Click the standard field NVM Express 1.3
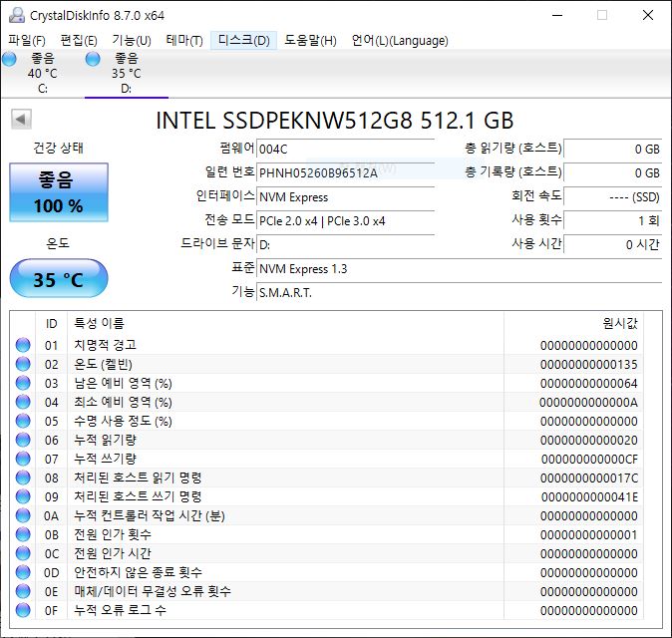Image resolution: width=672 pixels, height=638 pixels. tap(460, 269)
